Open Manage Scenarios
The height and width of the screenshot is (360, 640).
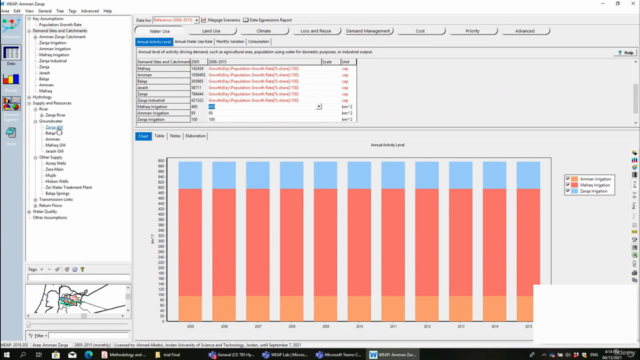click(x=220, y=20)
